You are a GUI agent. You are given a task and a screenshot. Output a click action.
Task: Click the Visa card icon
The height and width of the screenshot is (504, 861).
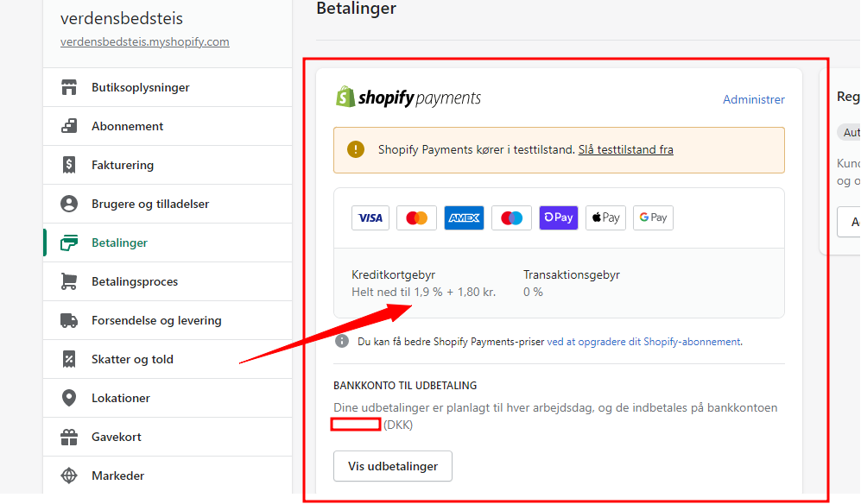(x=370, y=218)
